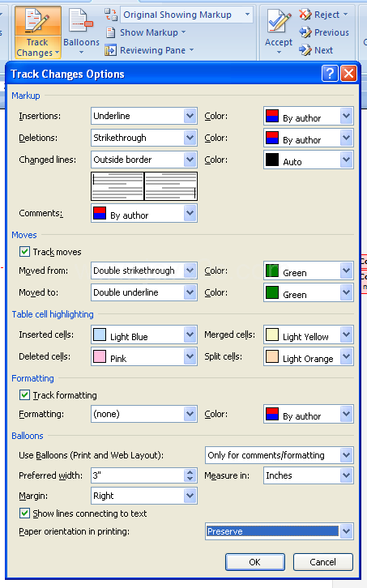Click the Show Markup document icon
This screenshot has width=367, height=588.
point(110,32)
